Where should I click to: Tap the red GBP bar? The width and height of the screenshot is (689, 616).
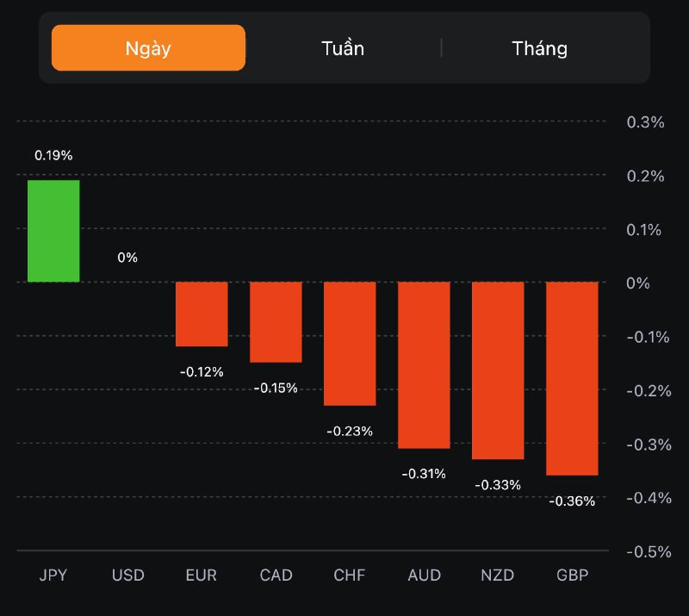(572, 378)
